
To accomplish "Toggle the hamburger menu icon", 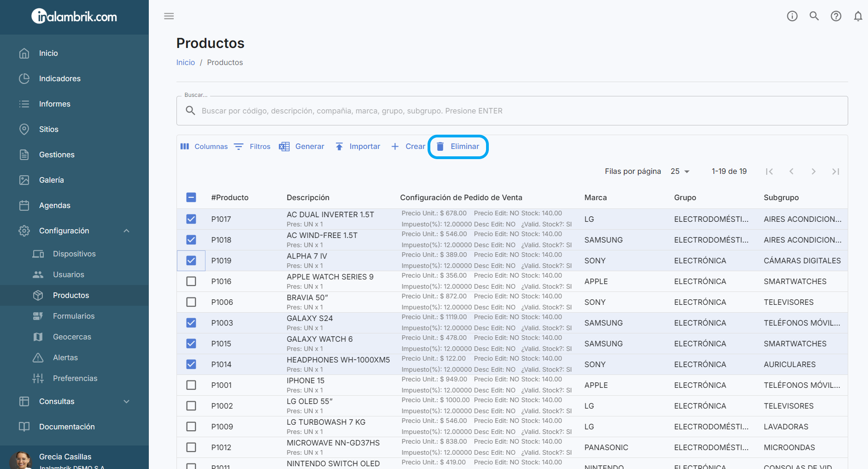I will (x=169, y=16).
